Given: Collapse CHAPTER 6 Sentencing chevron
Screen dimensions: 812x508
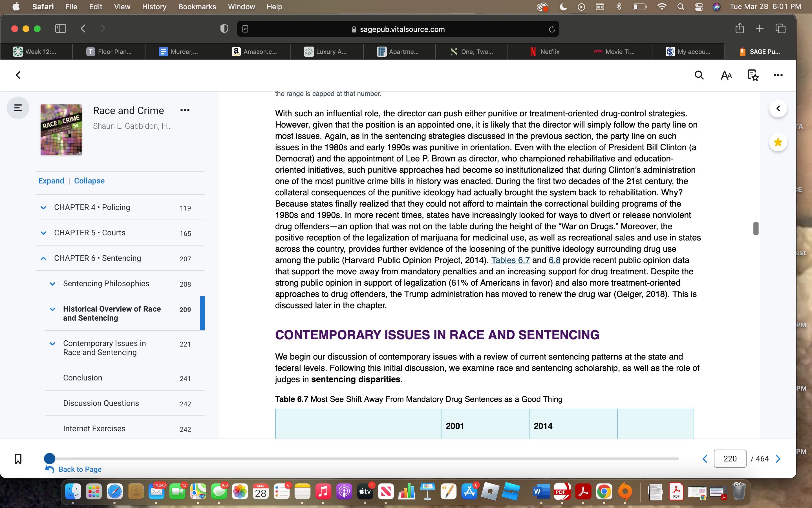Looking at the screenshot, I should click(x=43, y=258).
